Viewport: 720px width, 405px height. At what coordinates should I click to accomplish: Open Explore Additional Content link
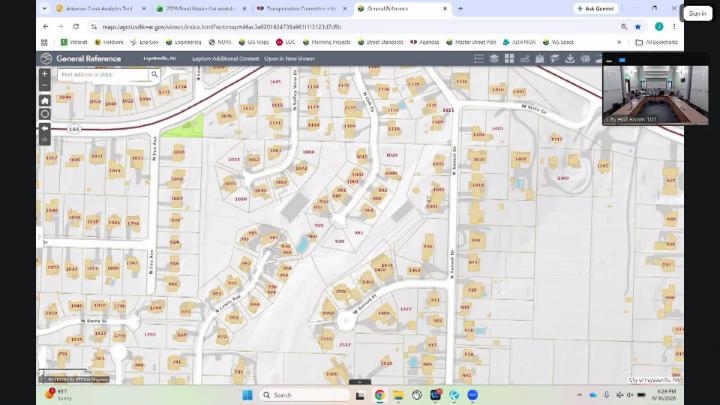coord(225,59)
